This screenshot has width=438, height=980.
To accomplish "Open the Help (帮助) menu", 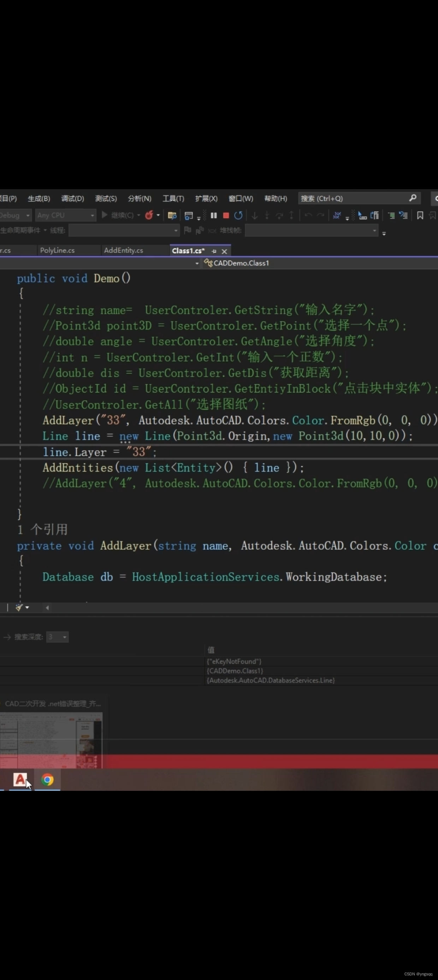I will tap(276, 198).
